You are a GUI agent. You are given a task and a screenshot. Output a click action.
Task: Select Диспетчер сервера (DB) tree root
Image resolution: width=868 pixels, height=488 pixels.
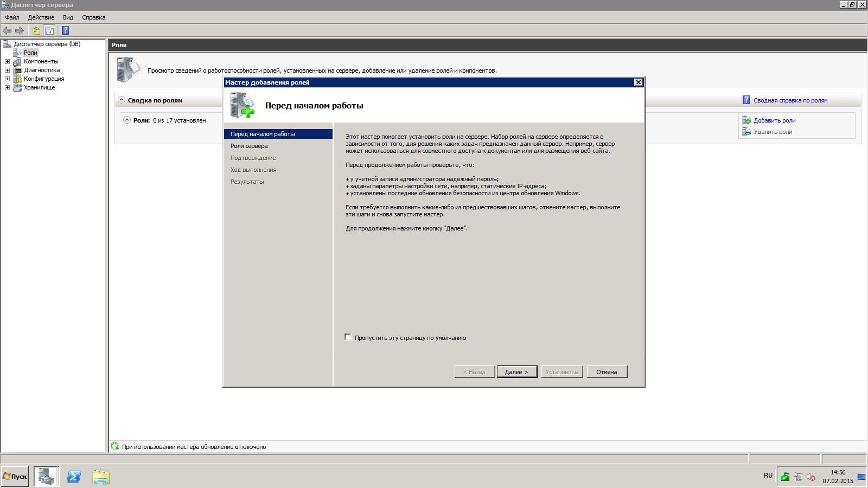click(47, 44)
